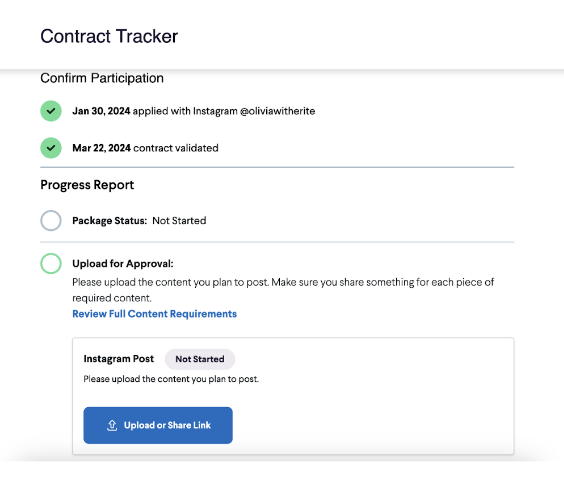Click the Instagram Post label
The width and height of the screenshot is (564, 486).
(119, 359)
